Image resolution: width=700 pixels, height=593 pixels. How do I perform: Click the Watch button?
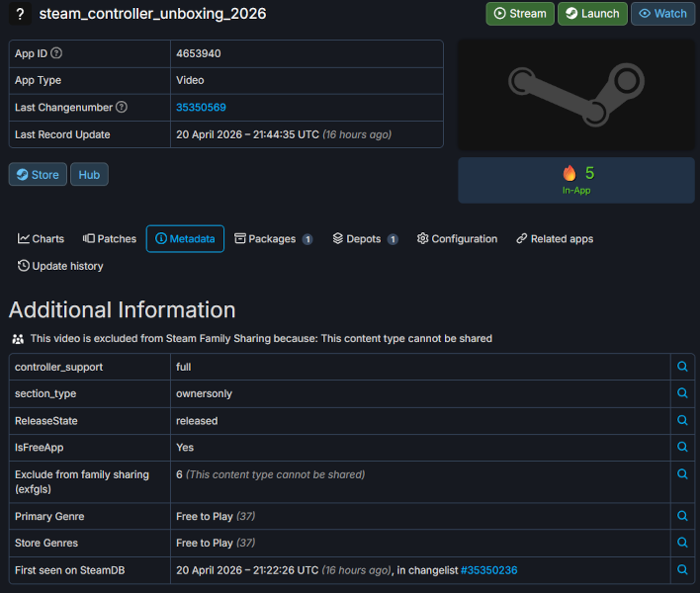coord(662,14)
